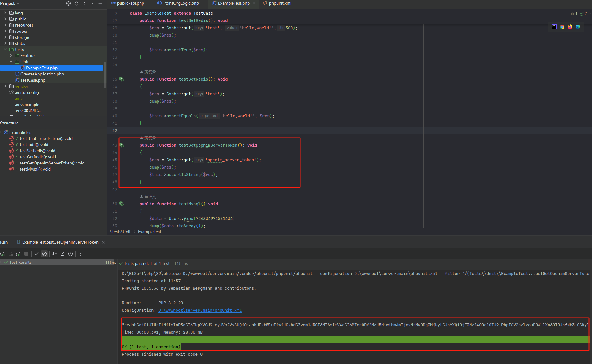Expand the vendor folder
The height and width of the screenshot is (364, 592).
(5, 86)
